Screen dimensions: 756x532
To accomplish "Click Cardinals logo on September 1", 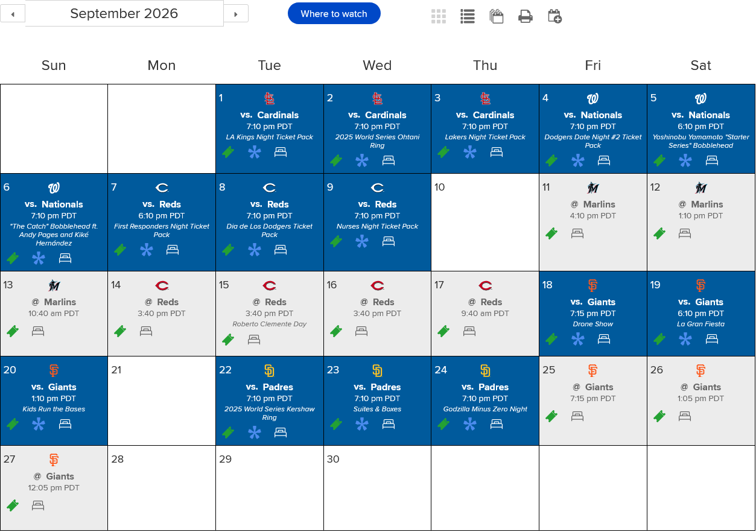I will (270, 99).
